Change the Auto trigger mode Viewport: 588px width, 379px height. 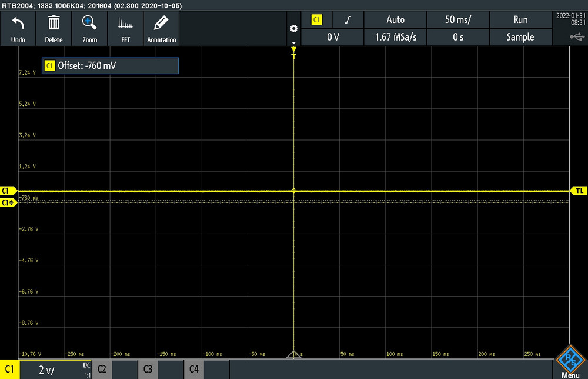[395, 20]
